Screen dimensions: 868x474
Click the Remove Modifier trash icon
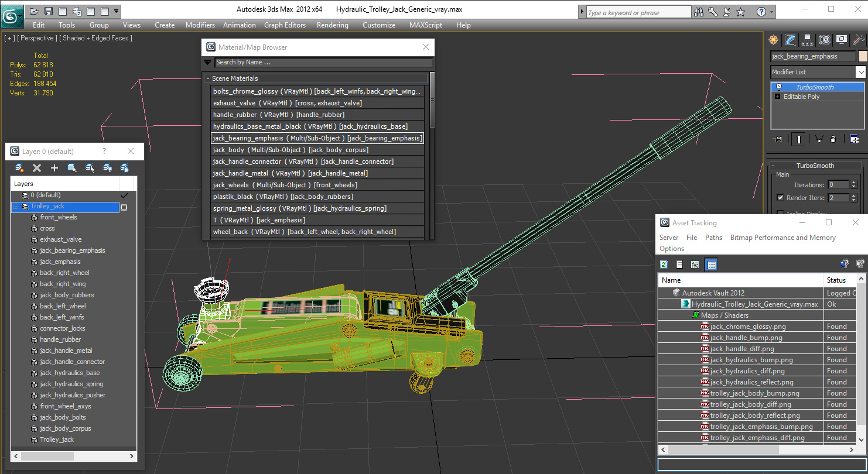click(x=833, y=139)
